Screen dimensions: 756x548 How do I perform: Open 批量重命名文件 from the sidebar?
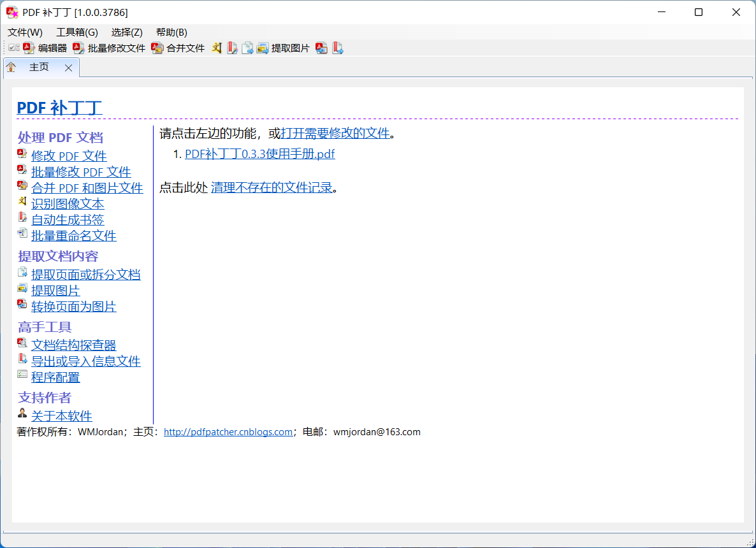[74, 235]
